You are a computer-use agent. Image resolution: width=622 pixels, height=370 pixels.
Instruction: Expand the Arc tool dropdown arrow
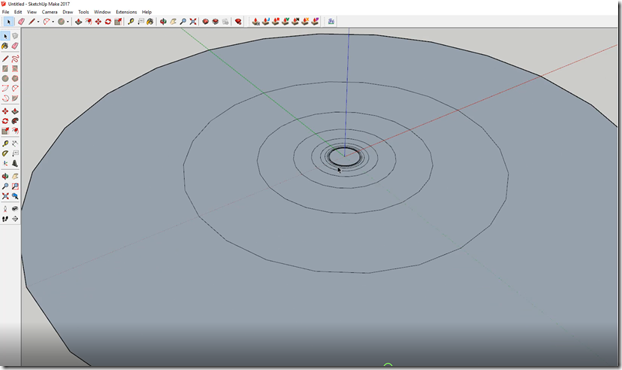coord(53,22)
